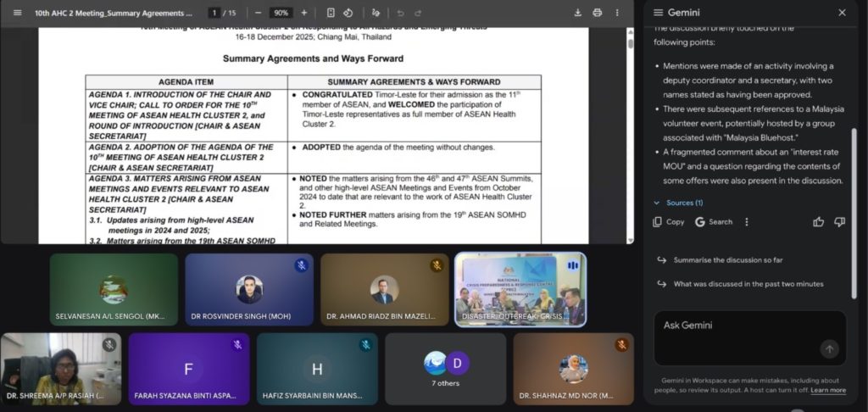Open the PDF viewer sidebar menu
Image resolution: width=868 pixels, height=412 pixels.
[17, 13]
